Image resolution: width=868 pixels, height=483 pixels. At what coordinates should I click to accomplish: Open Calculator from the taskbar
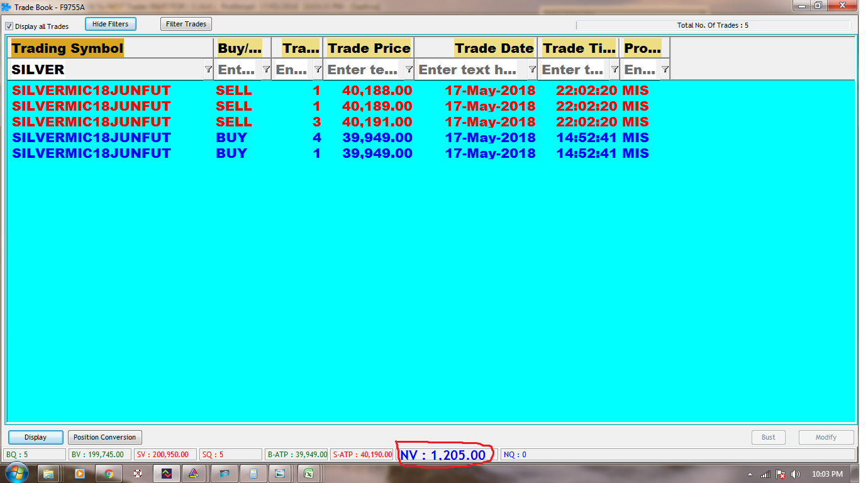(x=253, y=474)
